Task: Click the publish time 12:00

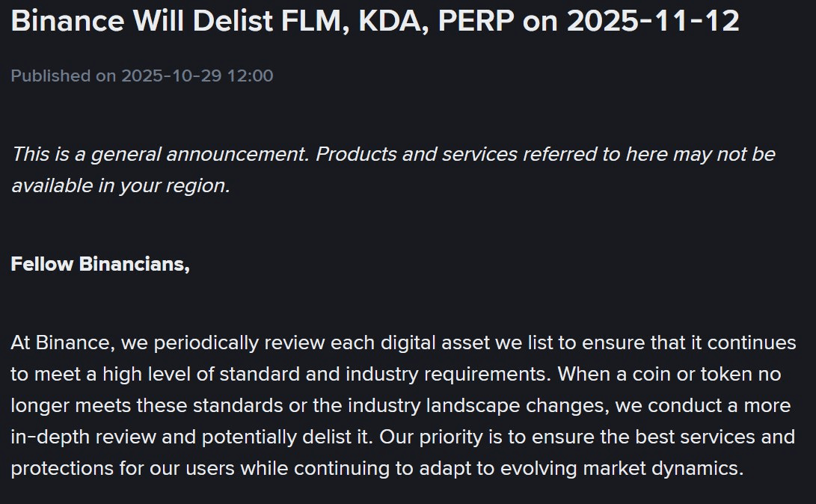Action: [x=252, y=76]
